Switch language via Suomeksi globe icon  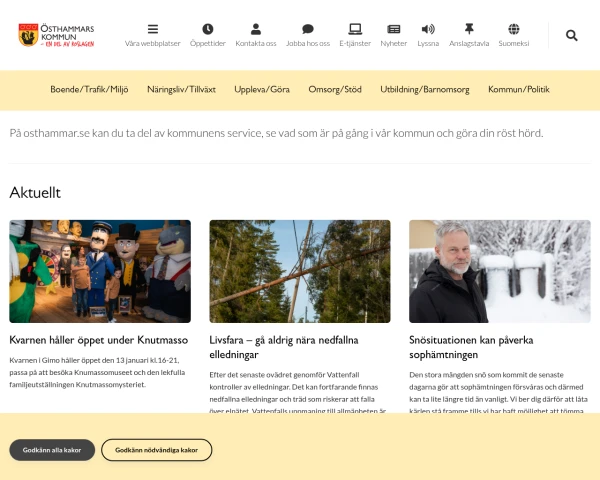click(514, 29)
